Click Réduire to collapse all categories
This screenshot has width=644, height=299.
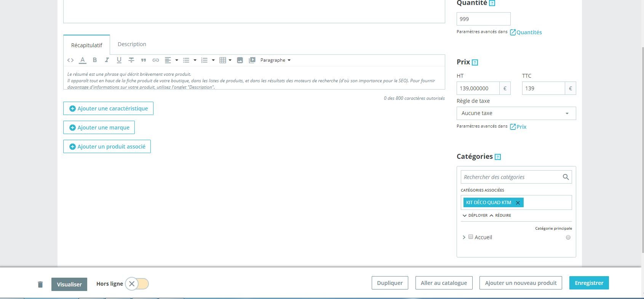click(x=500, y=216)
